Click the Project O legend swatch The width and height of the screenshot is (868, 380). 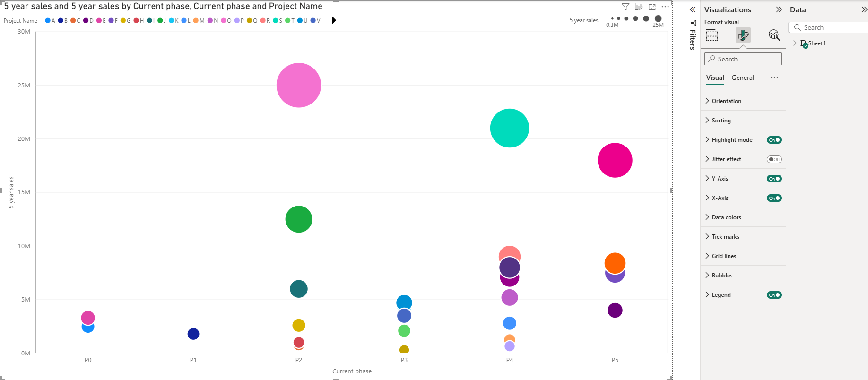pyautogui.click(x=224, y=20)
